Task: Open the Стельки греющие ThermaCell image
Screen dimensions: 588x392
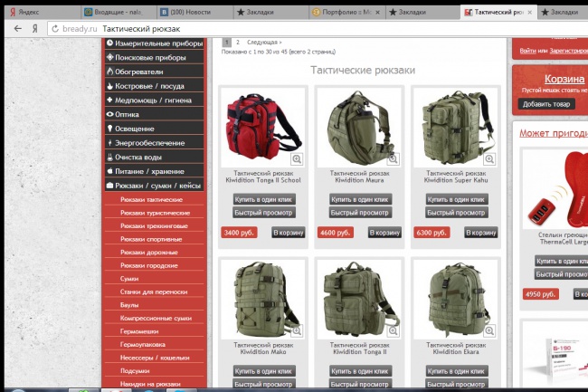Action: (x=556, y=188)
